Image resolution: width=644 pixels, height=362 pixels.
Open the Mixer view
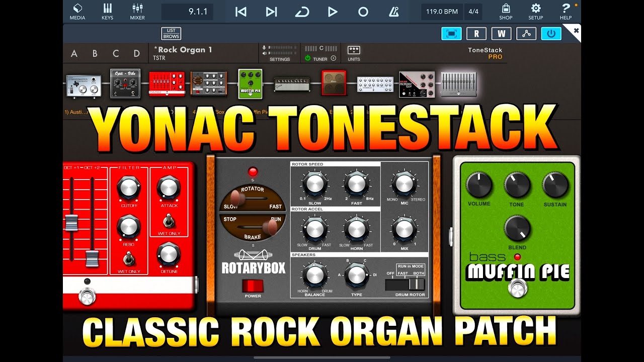pos(137,12)
